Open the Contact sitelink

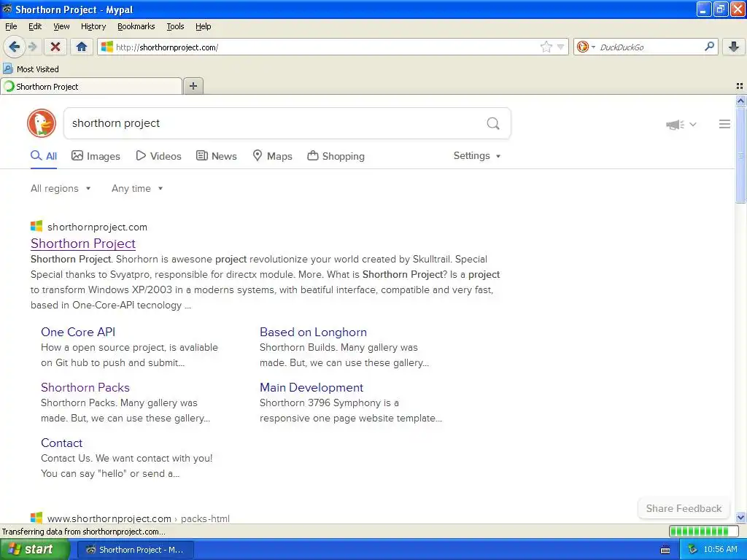[61, 443]
